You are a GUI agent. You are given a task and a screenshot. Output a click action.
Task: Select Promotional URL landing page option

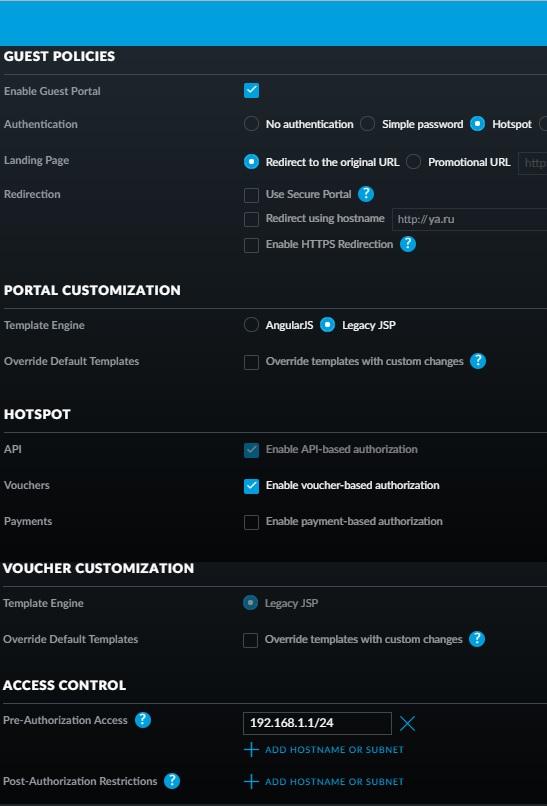[413, 162]
